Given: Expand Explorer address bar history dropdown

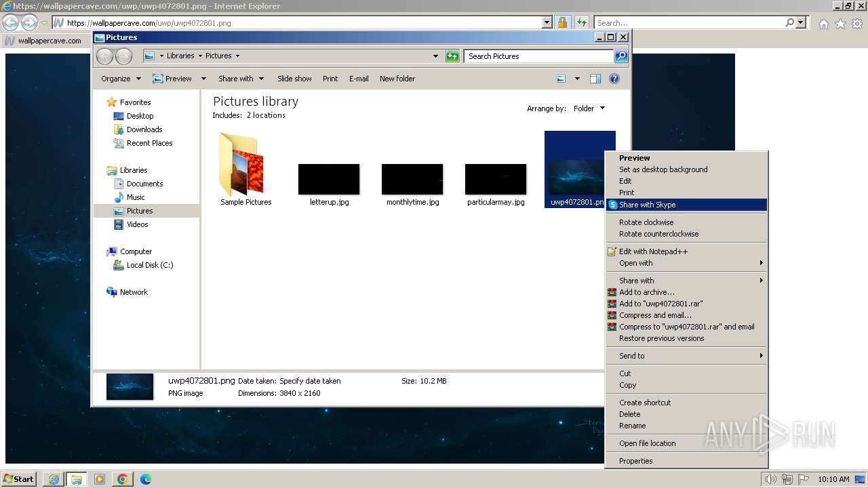Looking at the screenshot, I should click(435, 56).
